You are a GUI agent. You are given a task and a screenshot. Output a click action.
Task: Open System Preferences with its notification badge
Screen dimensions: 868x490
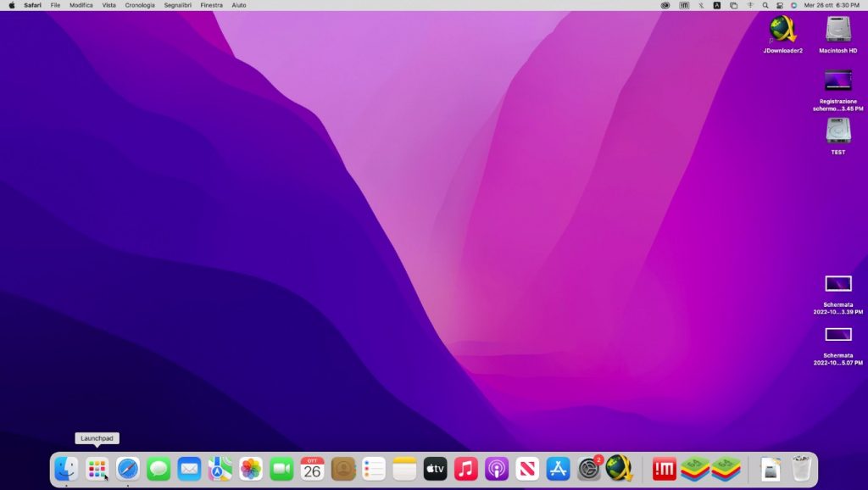[x=588, y=470]
